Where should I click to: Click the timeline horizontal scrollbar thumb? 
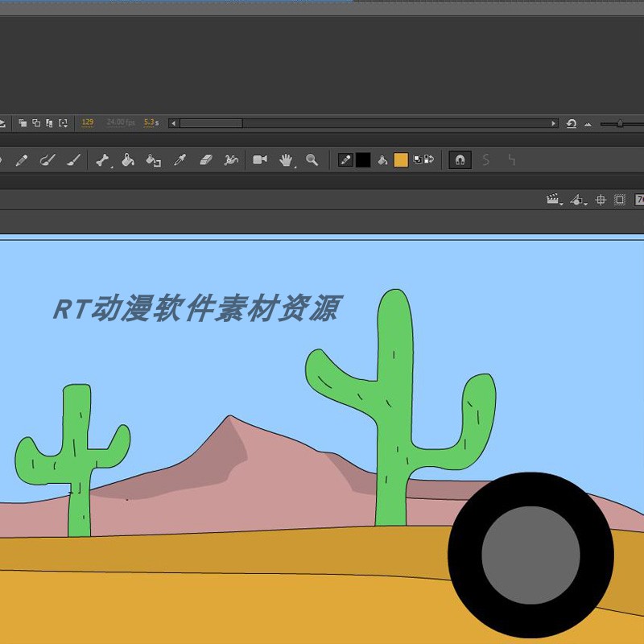211,123
